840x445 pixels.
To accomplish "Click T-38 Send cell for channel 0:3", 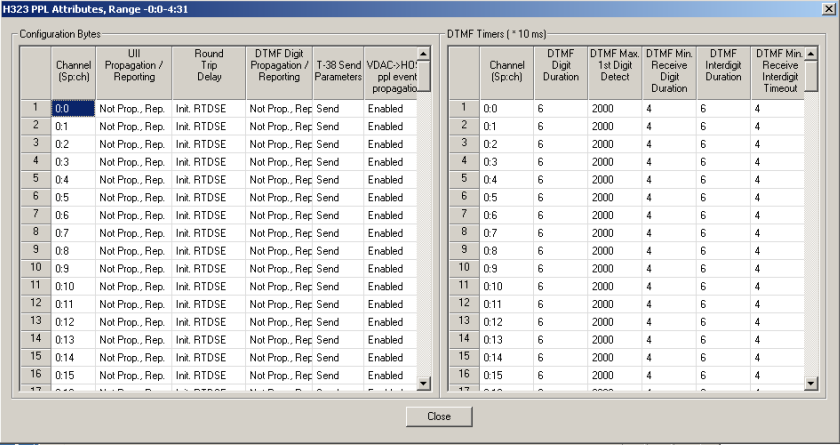I will [x=338, y=161].
